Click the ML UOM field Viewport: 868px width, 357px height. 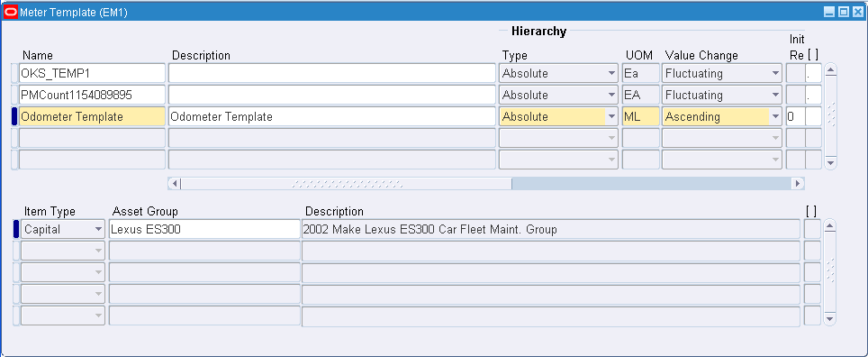(641, 116)
